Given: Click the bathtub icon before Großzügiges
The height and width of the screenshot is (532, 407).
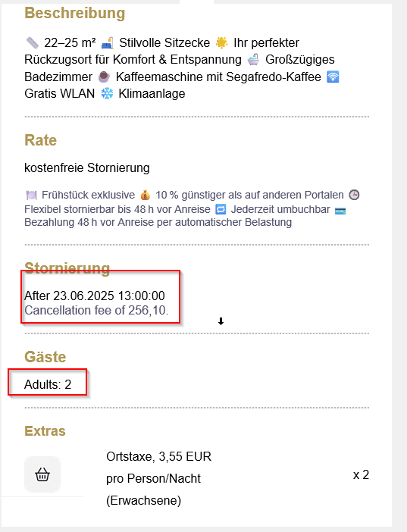Looking at the screenshot, I should (x=253, y=60).
